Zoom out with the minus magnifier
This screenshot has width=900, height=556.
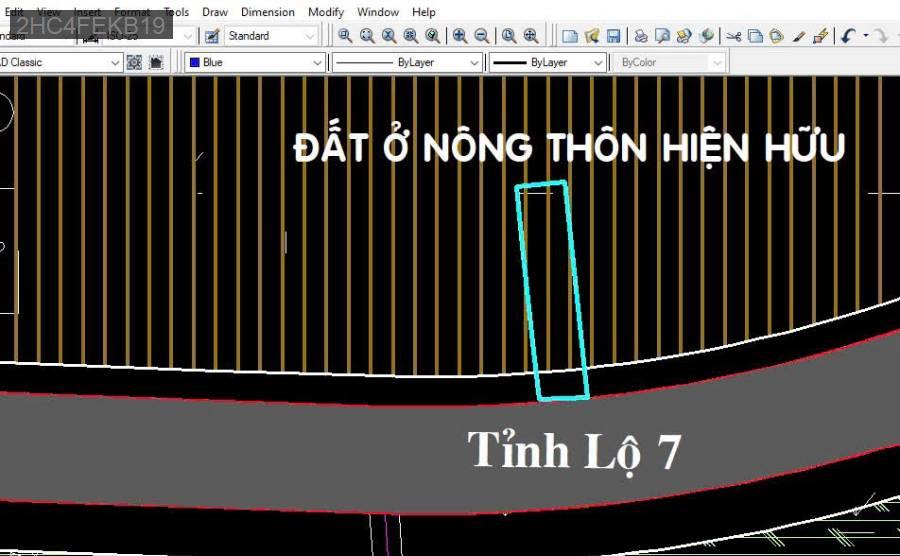482,36
